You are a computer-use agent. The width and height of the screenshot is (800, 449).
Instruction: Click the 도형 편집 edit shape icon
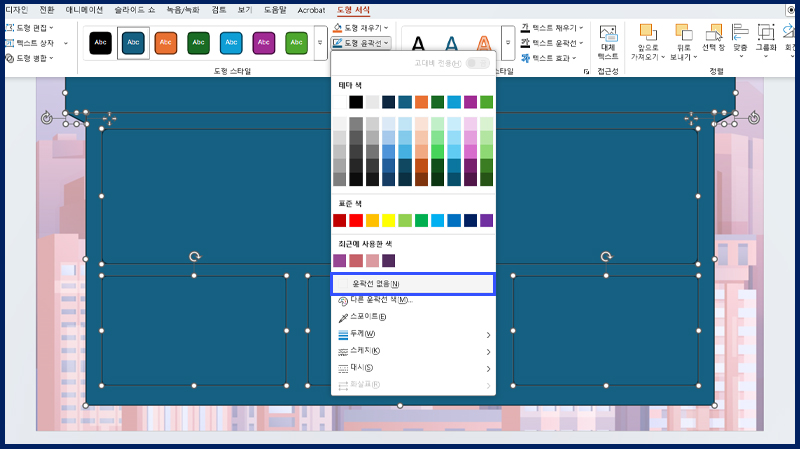pos(10,28)
